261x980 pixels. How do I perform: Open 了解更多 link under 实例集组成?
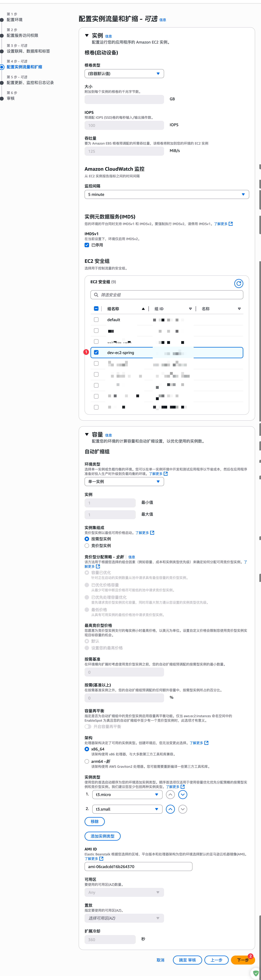coord(145,533)
